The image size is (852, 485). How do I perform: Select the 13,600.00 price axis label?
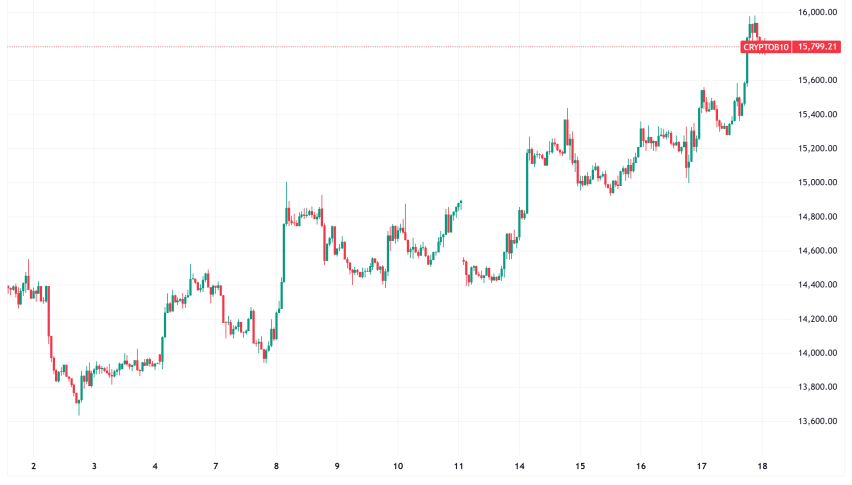click(x=817, y=421)
